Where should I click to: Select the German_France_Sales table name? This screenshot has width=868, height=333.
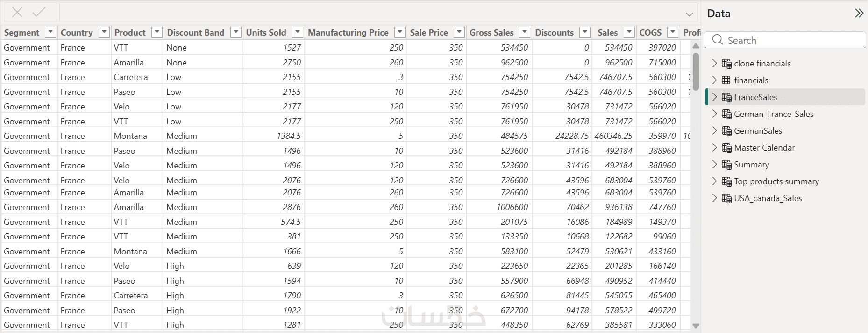[774, 114]
